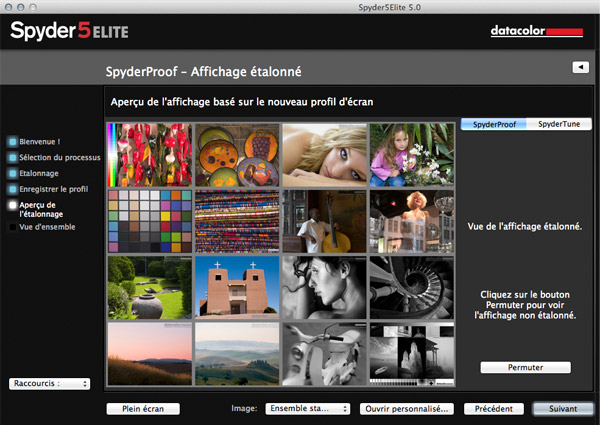Switch to the SpyderProof tab

click(494, 124)
